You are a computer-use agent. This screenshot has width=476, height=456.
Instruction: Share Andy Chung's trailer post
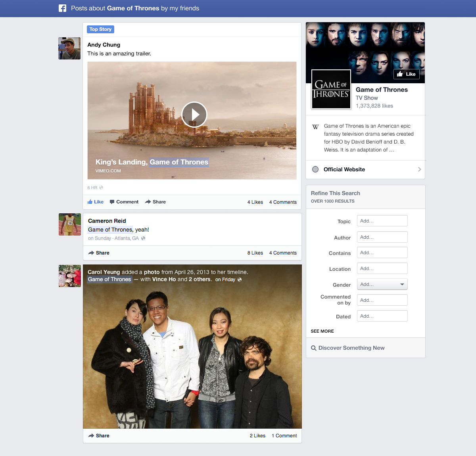(x=155, y=202)
